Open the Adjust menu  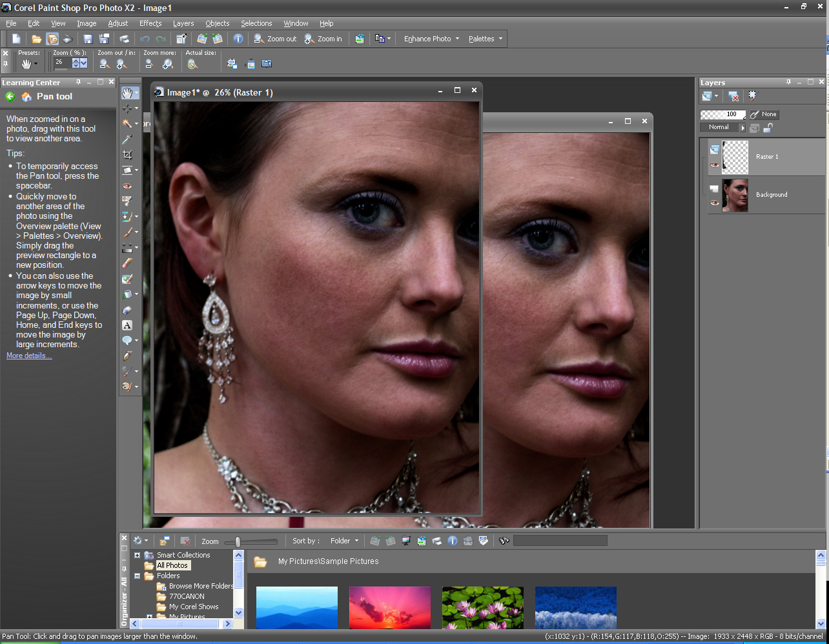point(118,23)
